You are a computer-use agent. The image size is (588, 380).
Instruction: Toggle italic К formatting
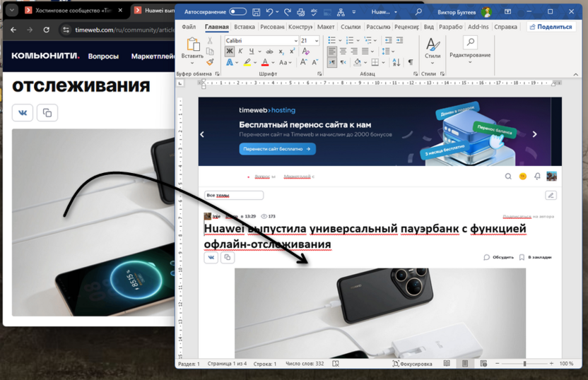pyautogui.click(x=240, y=52)
